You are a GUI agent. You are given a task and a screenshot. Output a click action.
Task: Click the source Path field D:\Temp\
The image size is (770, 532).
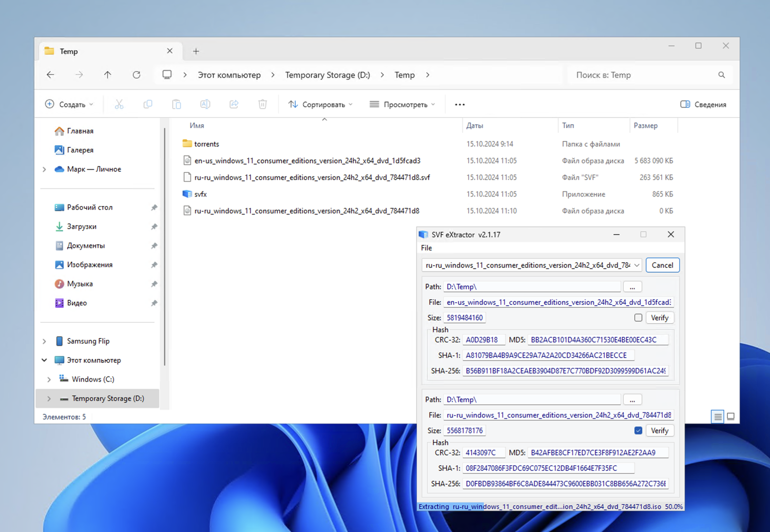532,287
